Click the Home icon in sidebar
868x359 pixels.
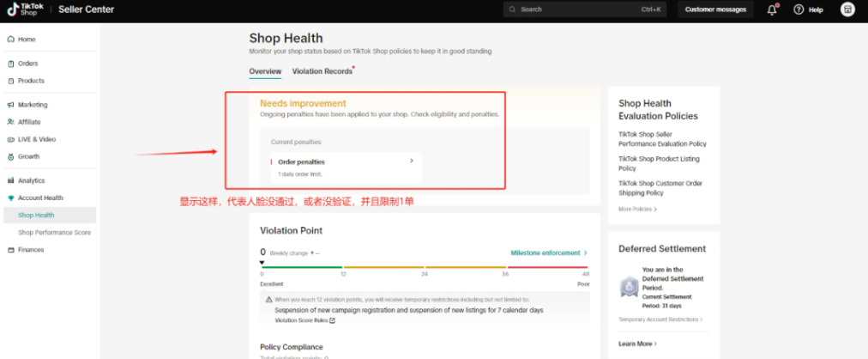[10, 40]
